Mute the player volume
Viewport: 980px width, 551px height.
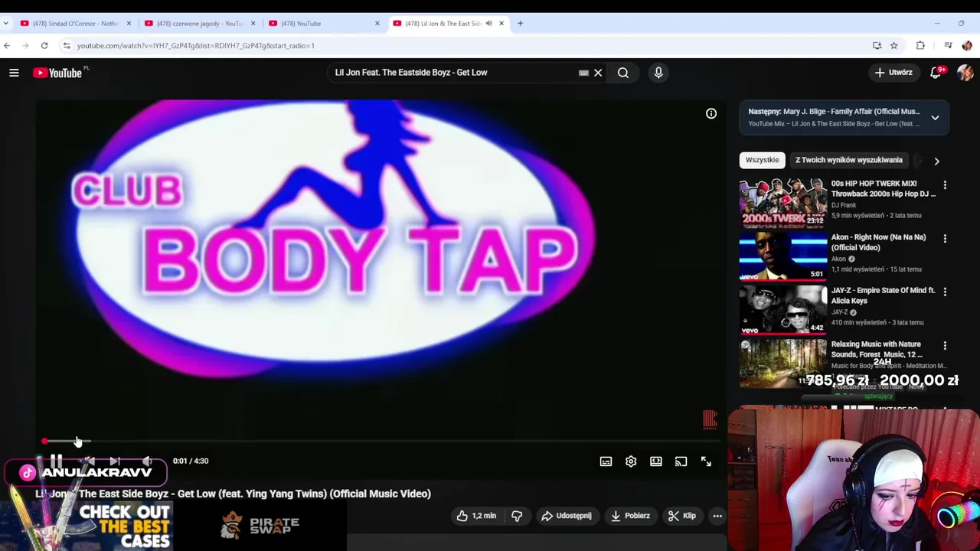click(147, 461)
